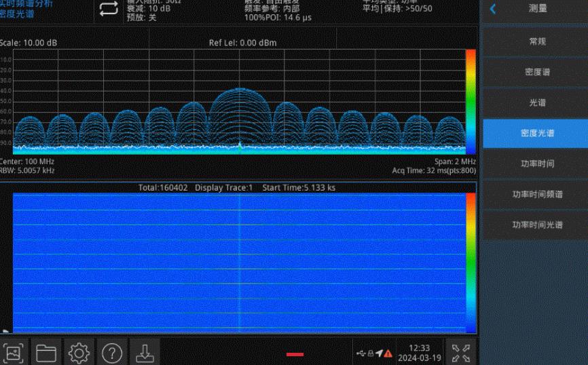Open the file folder icon
The image size is (588, 365).
46,353
